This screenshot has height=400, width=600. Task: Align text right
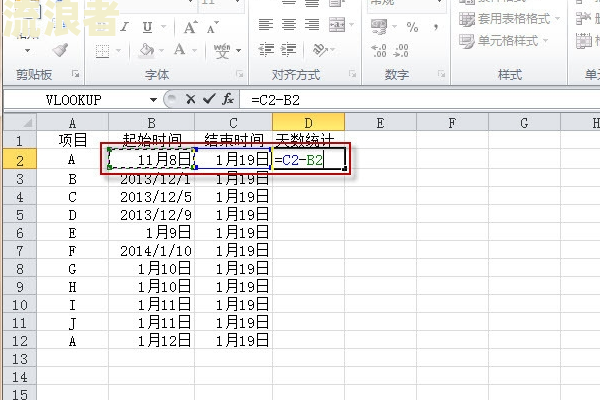312,25
